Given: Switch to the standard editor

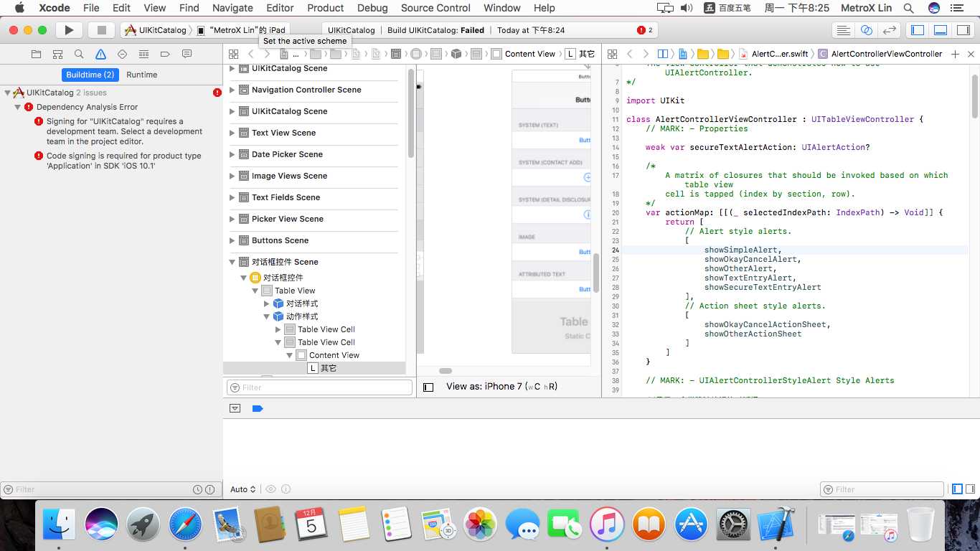Looking at the screenshot, I should click(844, 30).
